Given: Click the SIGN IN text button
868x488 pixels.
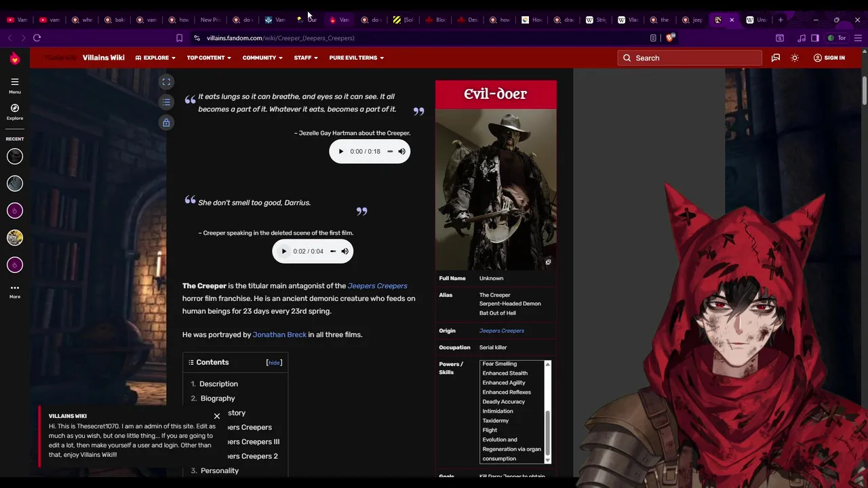Looking at the screenshot, I should [834, 58].
